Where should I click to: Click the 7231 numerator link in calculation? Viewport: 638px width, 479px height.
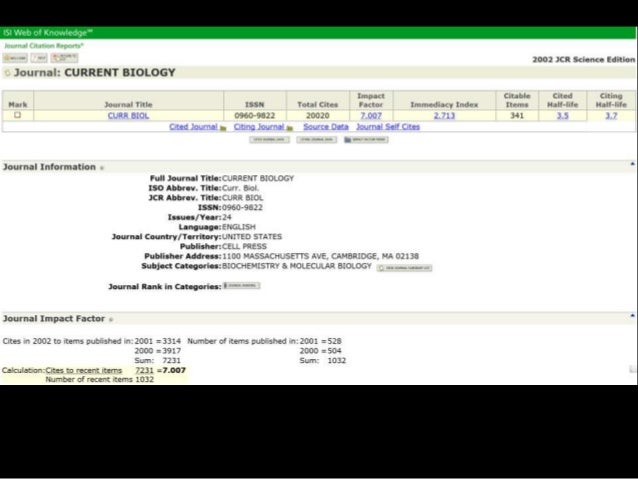pyautogui.click(x=144, y=370)
